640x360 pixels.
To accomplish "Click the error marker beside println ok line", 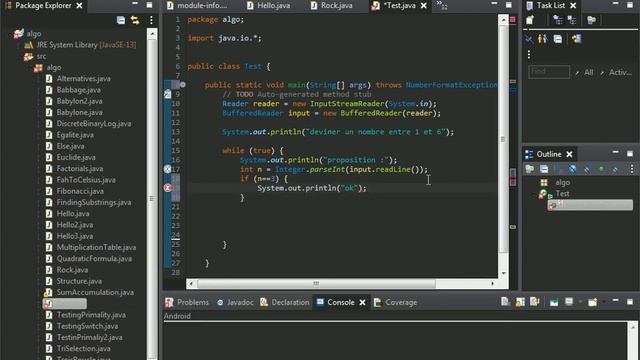I will point(168,188).
